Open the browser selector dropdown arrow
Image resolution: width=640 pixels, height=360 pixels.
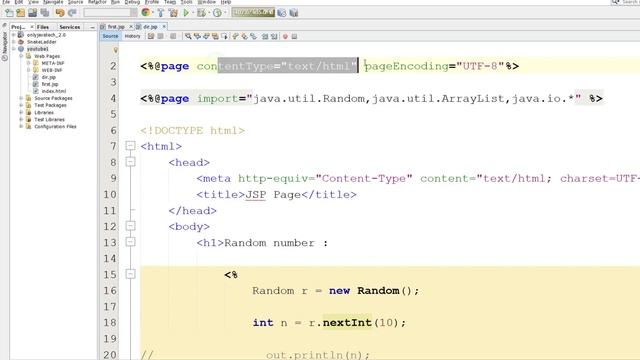(x=152, y=13)
